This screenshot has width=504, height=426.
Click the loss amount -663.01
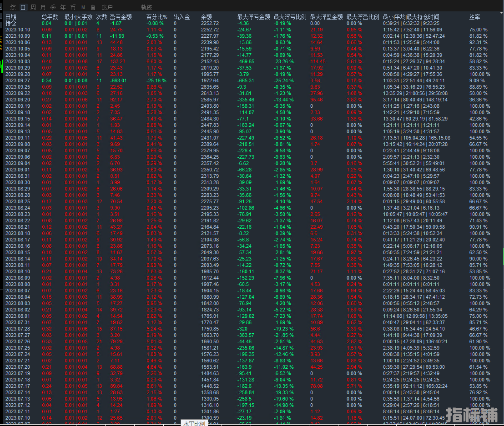point(118,80)
